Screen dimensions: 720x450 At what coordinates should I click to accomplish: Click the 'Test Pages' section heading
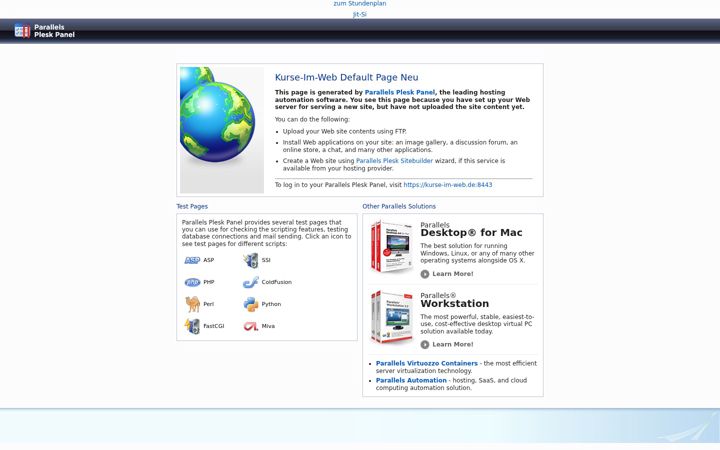tap(192, 206)
